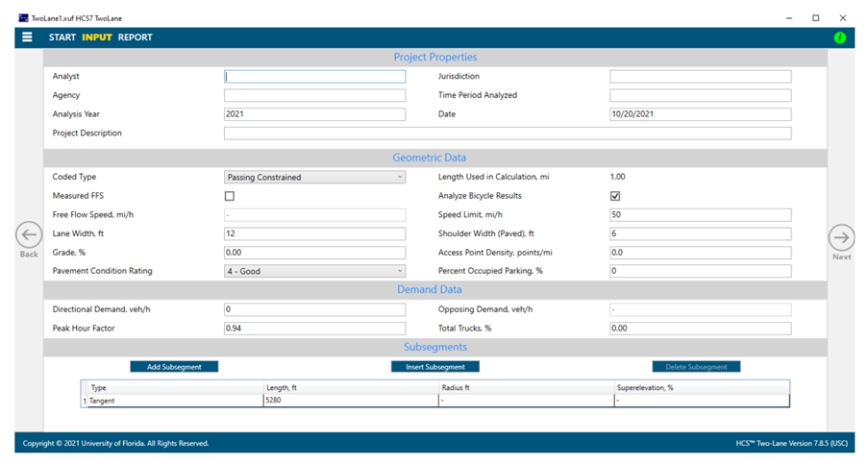Image resolution: width=868 pixels, height=464 pixels.
Task: Switch to the START tab
Action: (62, 37)
